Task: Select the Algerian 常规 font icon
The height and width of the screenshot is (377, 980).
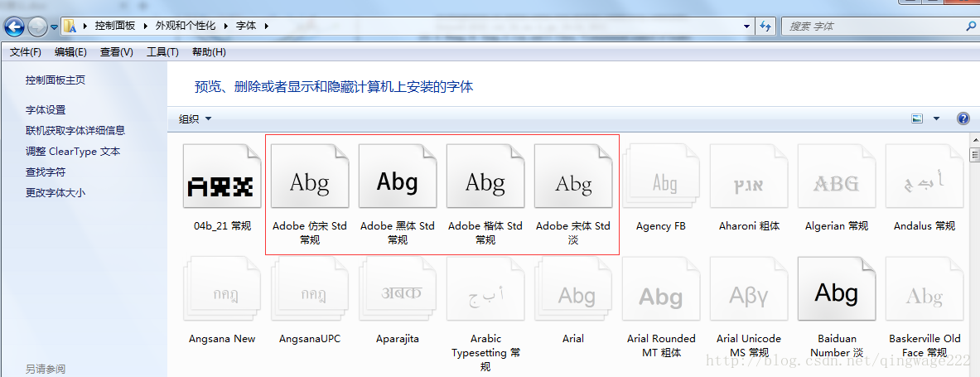Action: pos(837,176)
